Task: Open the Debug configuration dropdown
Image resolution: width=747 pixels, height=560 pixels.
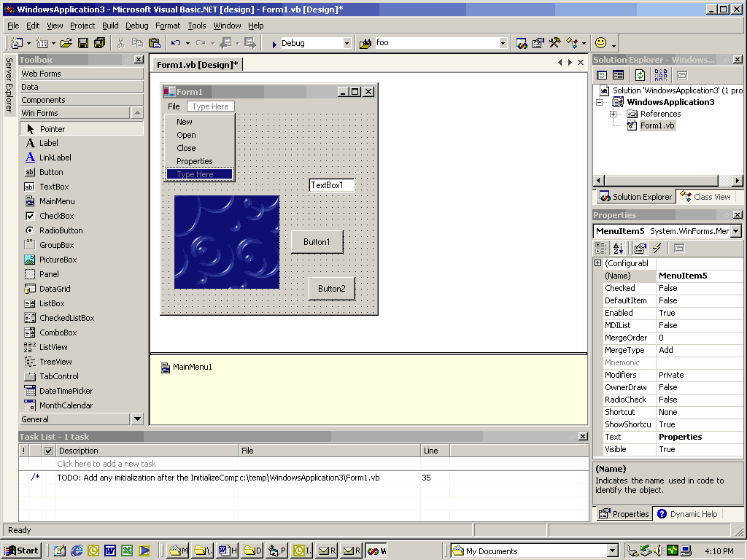Action: tap(349, 42)
